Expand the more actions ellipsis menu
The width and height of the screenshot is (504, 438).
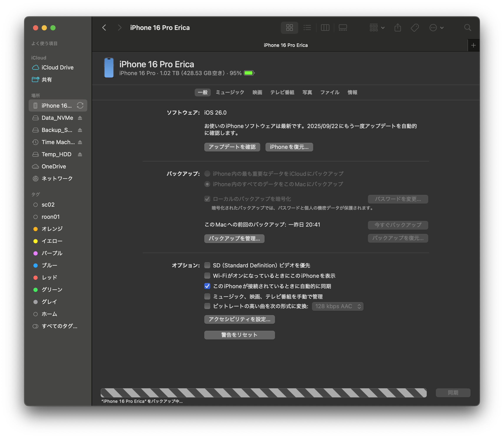point(436,28)
